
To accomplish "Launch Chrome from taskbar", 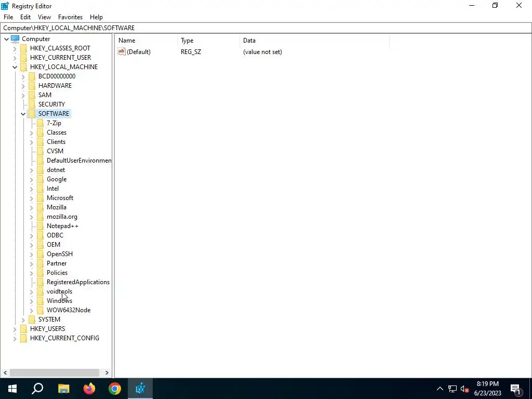I will [x=115, y=389].
